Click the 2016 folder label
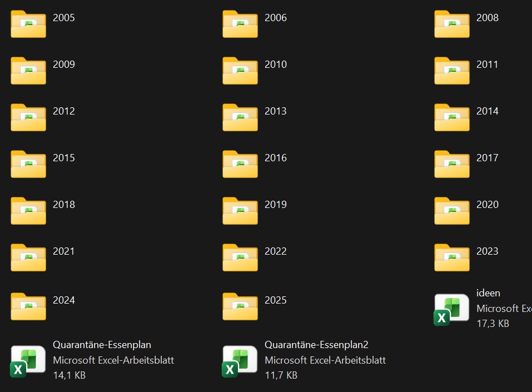 [x=276, y=158]
